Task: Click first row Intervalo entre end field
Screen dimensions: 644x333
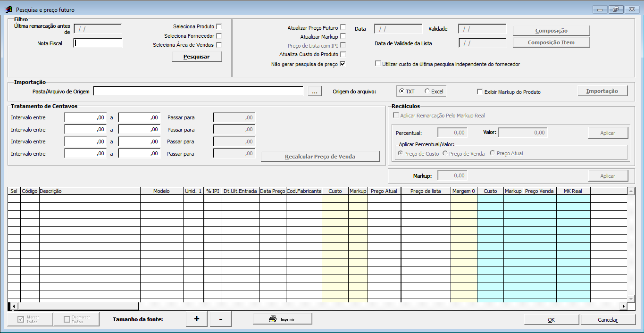Action: point(139,117)
